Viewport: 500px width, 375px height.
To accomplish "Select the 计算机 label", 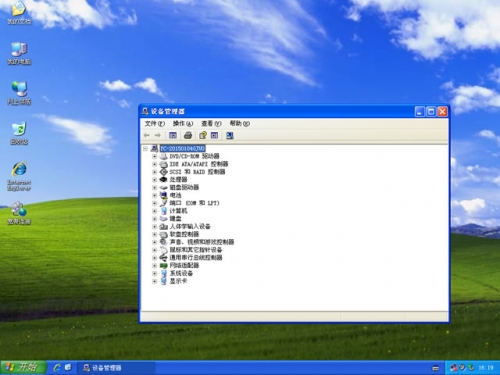I will coord(178,211).
